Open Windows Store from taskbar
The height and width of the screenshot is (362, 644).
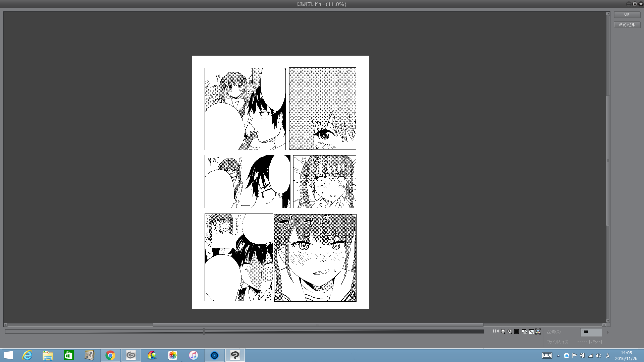(x=69, y=355)
